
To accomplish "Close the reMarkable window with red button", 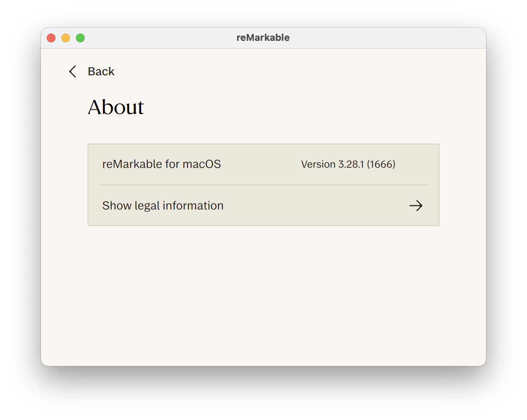I will pyautogui.click(x=51, y=38).
